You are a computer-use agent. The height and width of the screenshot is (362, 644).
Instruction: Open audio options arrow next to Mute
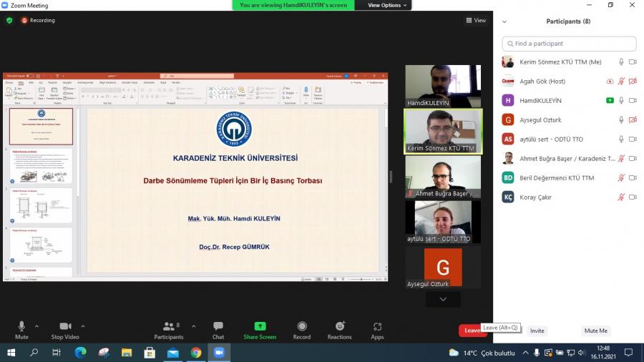37,326
